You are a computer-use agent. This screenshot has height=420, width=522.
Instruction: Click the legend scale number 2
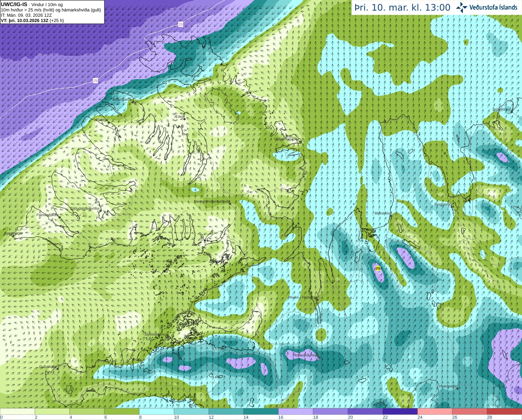pos(36,417)
